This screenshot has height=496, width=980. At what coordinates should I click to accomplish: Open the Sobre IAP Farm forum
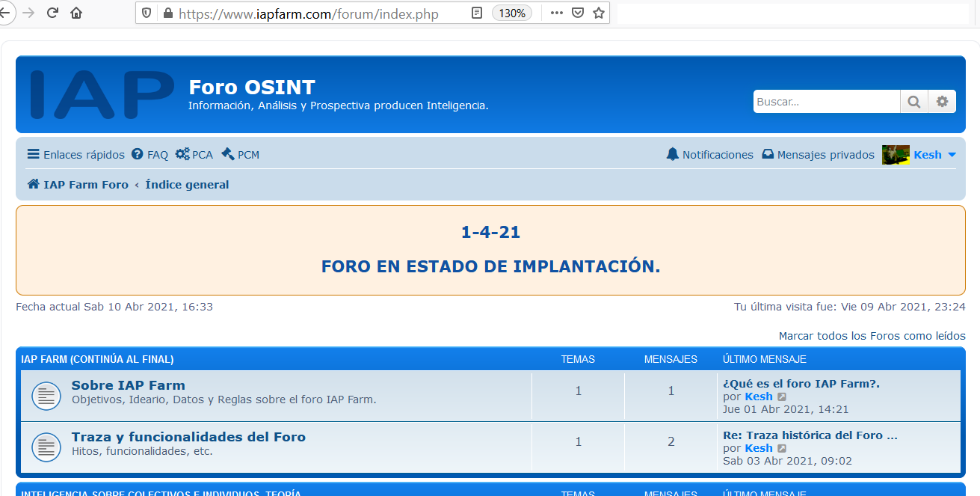click(x=128, y=385)
